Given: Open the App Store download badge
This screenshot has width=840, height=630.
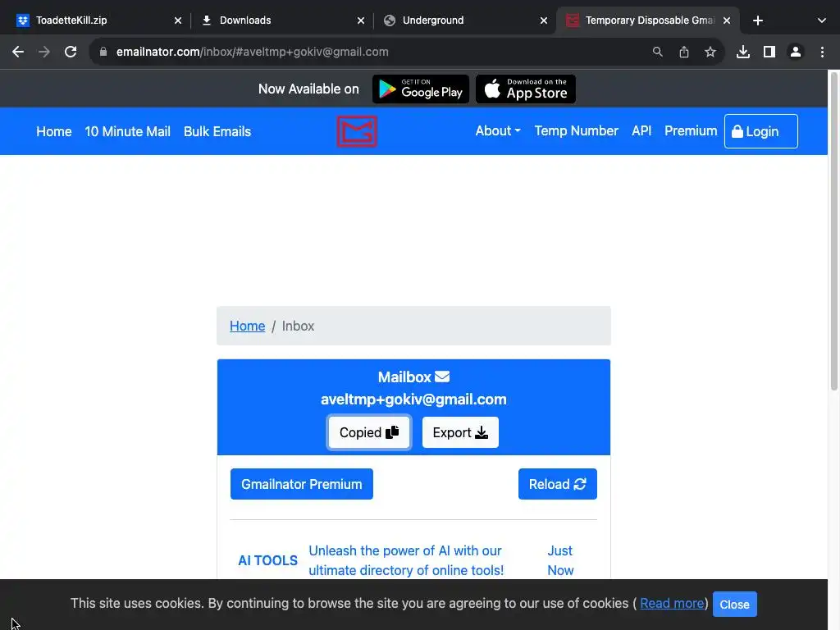Looking at the screenshot, I should click(526, 89).
